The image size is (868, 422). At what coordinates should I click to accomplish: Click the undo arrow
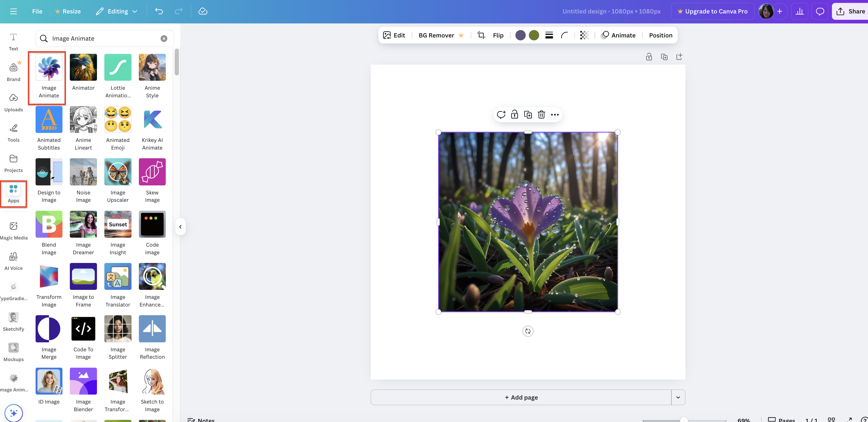[159, 11]
